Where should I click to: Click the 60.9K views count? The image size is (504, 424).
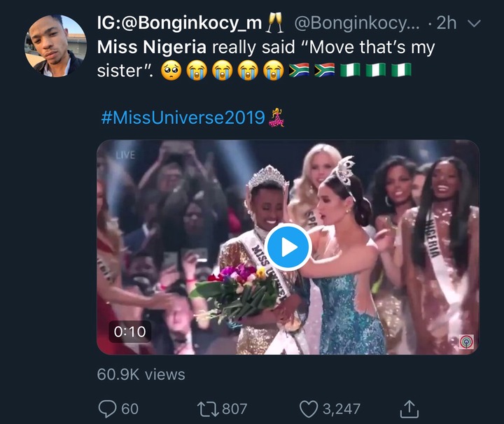tap(140, 374)
